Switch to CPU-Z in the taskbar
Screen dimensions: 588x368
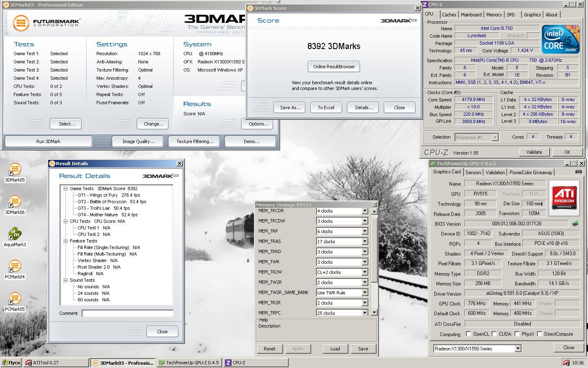[x=256, y=363]
